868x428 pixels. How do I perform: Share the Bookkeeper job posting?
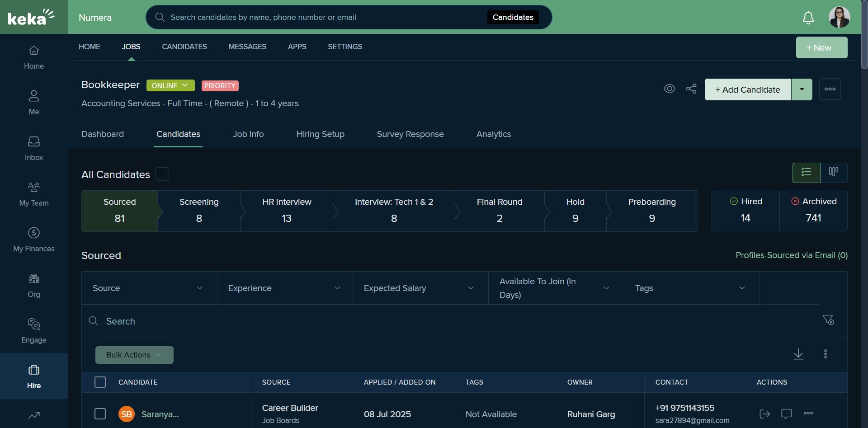pos(691,89)
